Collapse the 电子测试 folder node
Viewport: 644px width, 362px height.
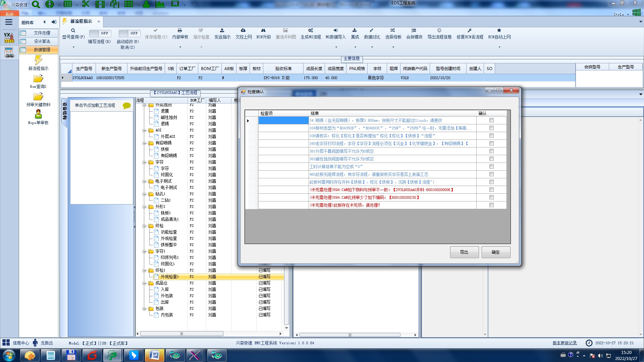point(144,181)
